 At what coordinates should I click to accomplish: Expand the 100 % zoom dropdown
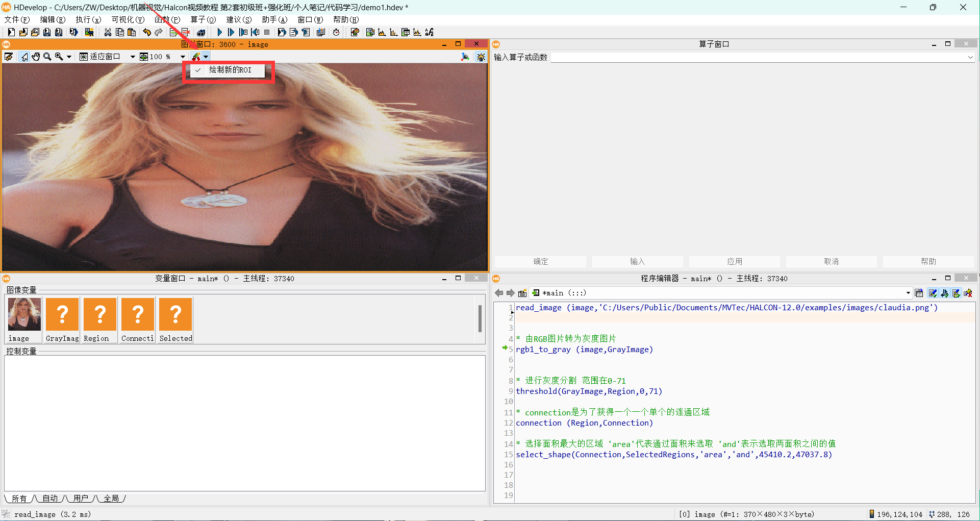point(182,57)
